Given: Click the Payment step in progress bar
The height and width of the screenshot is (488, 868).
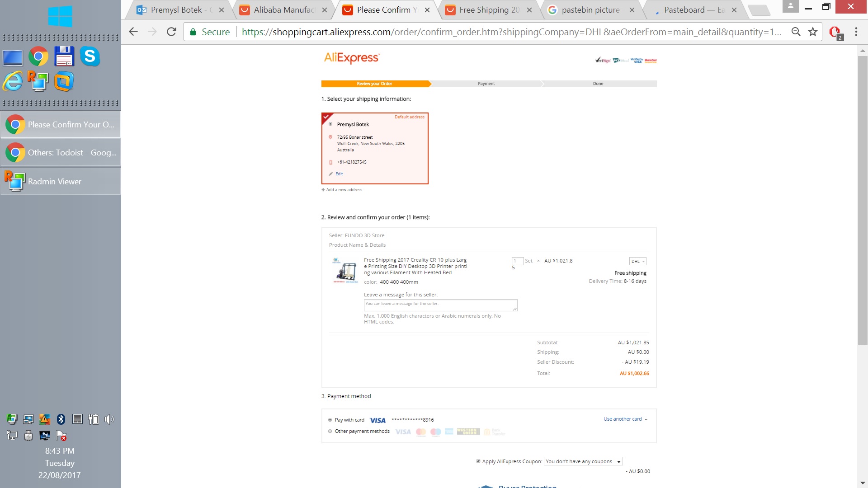Looking at the screenshot, I should (486, 84).
